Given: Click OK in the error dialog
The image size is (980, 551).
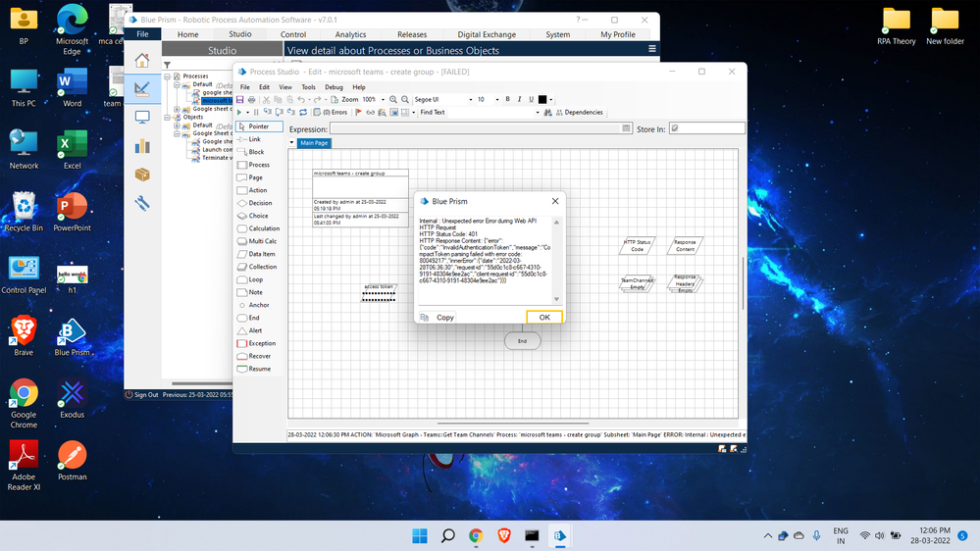Looking at the screenshot, I should point(543,318).
